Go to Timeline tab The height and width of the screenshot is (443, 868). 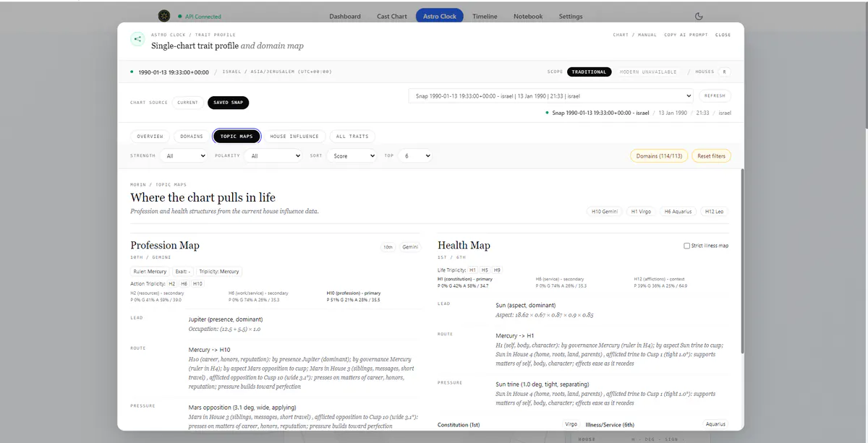[485, 16]
